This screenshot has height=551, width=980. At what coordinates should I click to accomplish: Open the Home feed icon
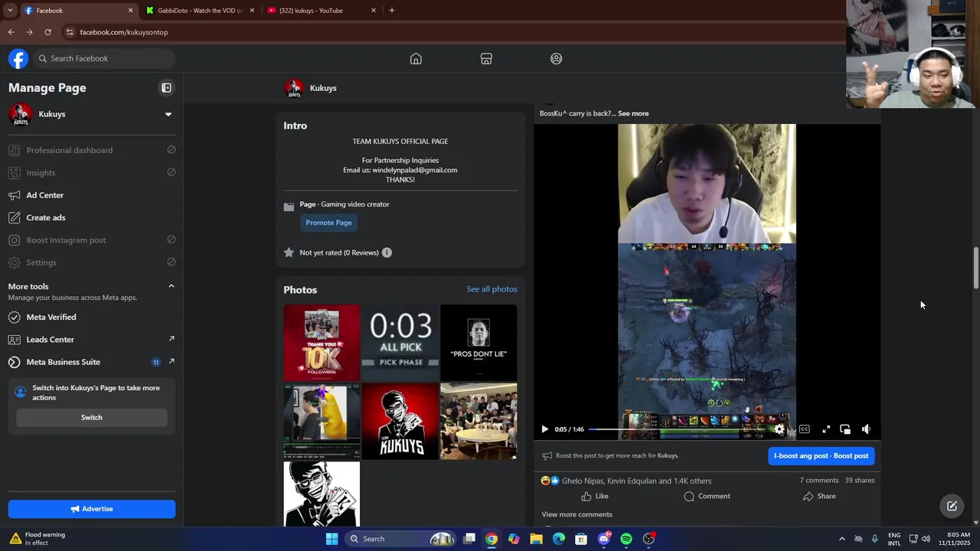416,59
